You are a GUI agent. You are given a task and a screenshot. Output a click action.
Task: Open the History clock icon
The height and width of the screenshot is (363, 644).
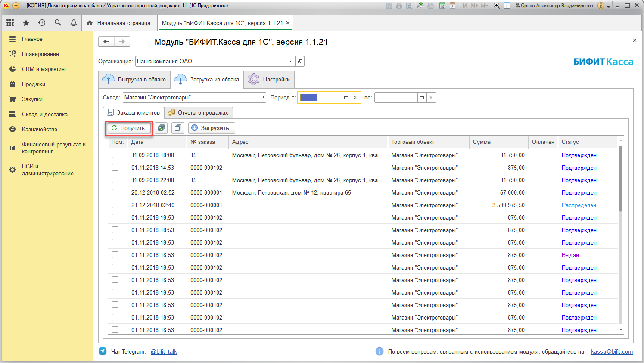click(x=42, y=23)
